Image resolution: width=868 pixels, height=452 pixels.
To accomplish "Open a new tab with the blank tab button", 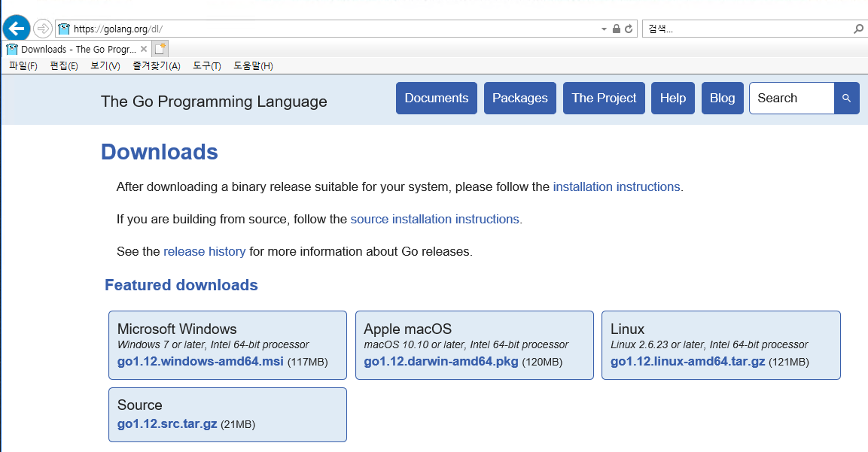I will 160,49.
